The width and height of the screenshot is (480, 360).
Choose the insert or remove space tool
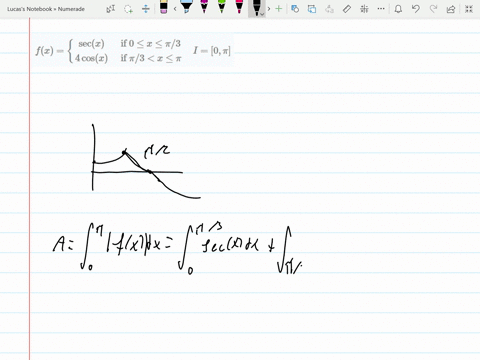[x=146, y=9]
